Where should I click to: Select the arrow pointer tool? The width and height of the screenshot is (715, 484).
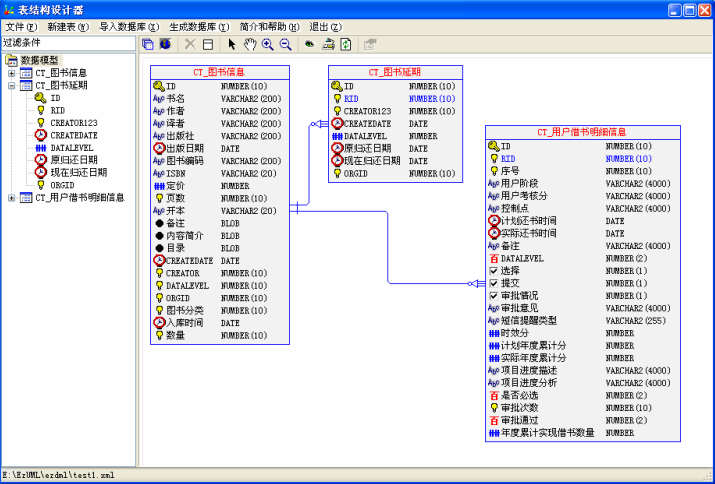point(232,44)
